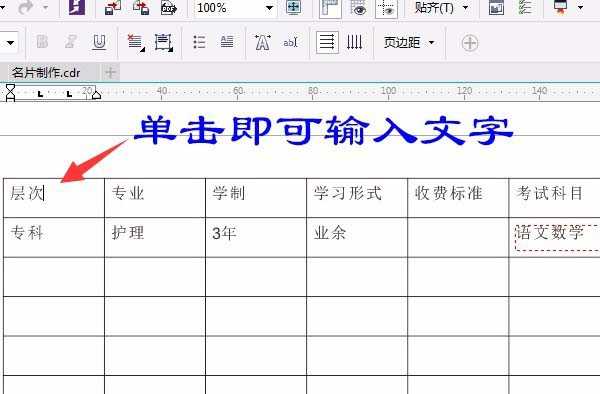Click the application launcher icon
This screenshot has height=394, width=600.
click(560, 7)
